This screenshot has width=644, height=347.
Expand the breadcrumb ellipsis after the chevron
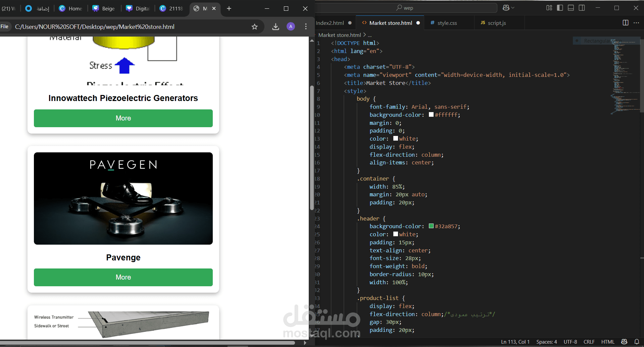369,35
